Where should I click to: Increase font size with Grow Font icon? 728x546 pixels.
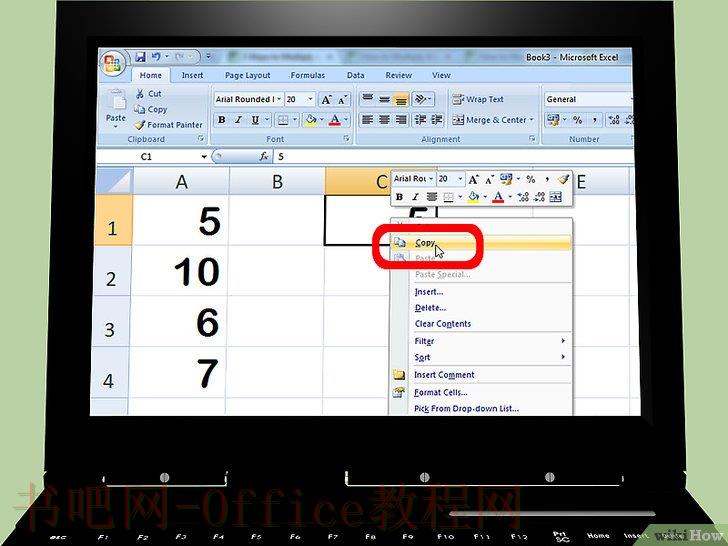(327, 99)
